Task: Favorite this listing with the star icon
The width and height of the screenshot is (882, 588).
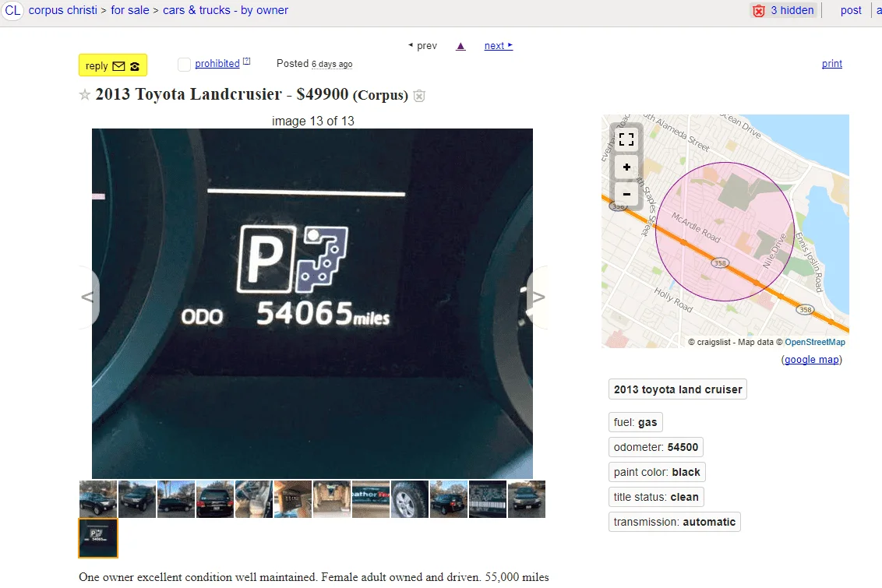Action: click(x=85, y=95)
